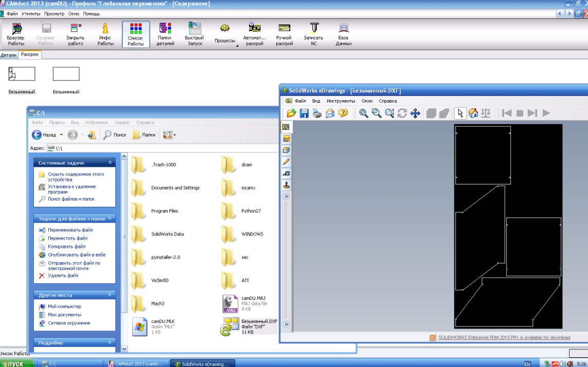The height and width of the screenshot is (367, 588).
Task: Select nesting thumbnail containing part shapes
Action: coord(22,74)
